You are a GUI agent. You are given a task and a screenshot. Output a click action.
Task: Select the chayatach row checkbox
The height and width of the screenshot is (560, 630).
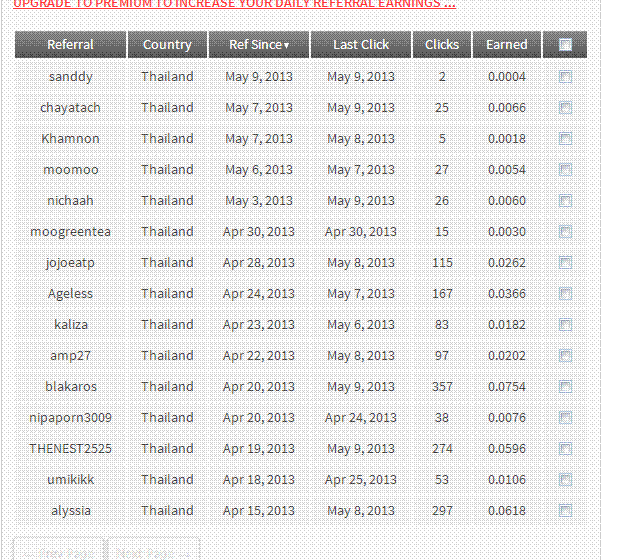[565, 108]
